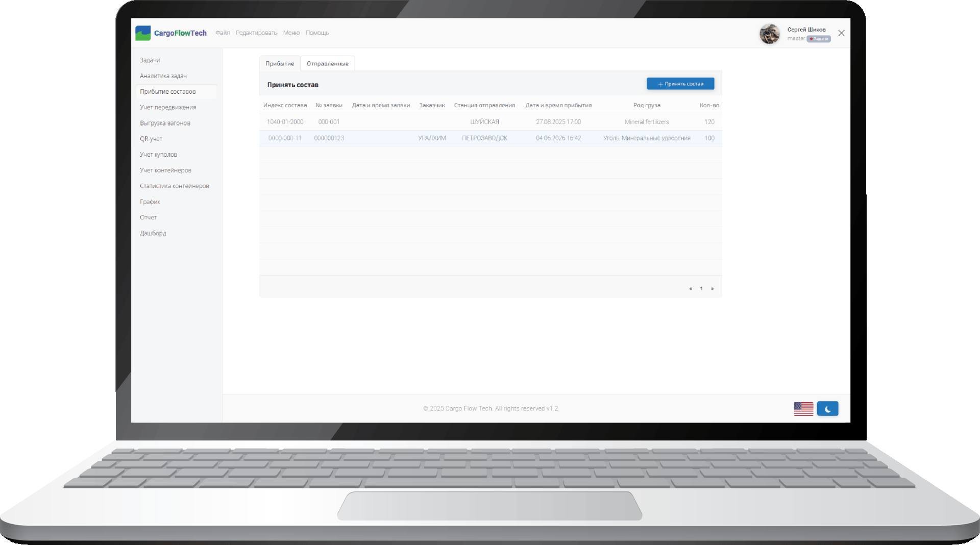Sort by Индекс состава column header

coord(285,106)
